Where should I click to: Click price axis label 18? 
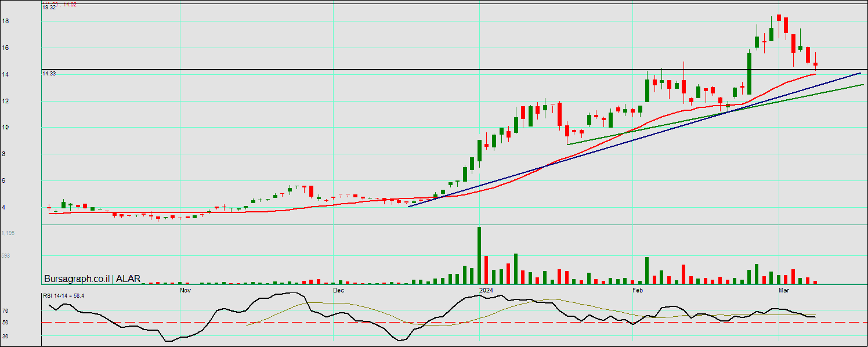[x=5, y=21]
